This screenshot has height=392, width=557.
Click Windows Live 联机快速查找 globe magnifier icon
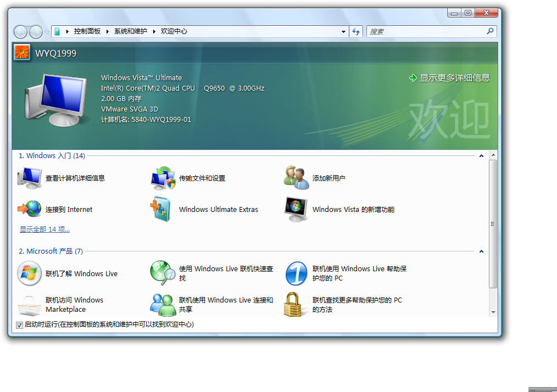pos(163,273)
